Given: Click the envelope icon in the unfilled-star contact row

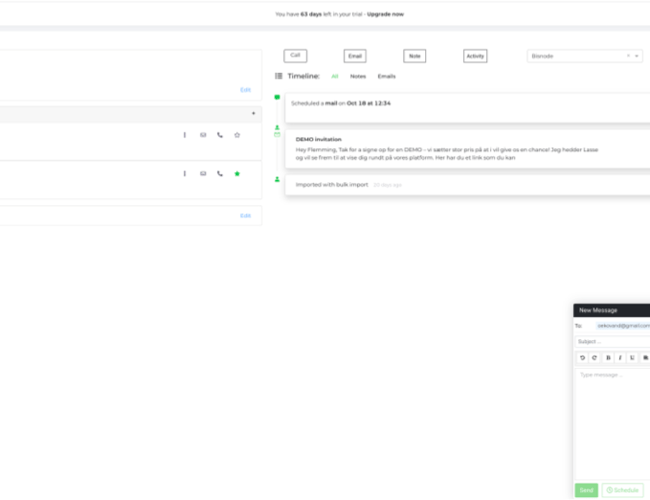Looking at the screenshot, I should coord(203,135).
